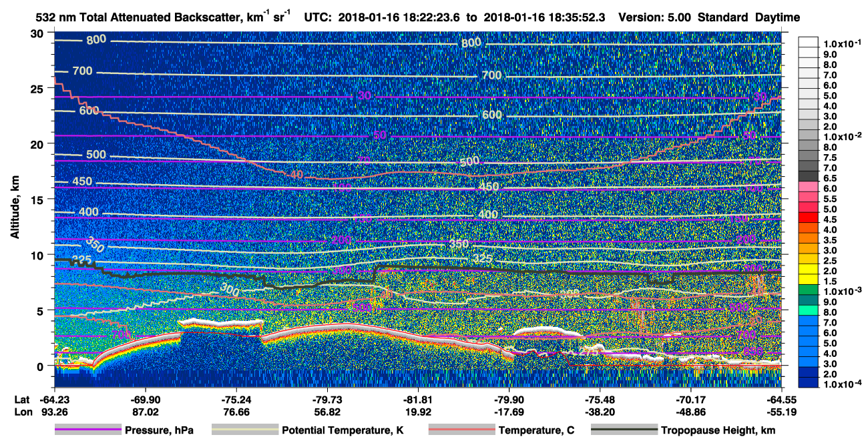Click the 'Temperature, C' legend label
The image size is (868, 445).
pyautogui.click(x=537, y=430)
